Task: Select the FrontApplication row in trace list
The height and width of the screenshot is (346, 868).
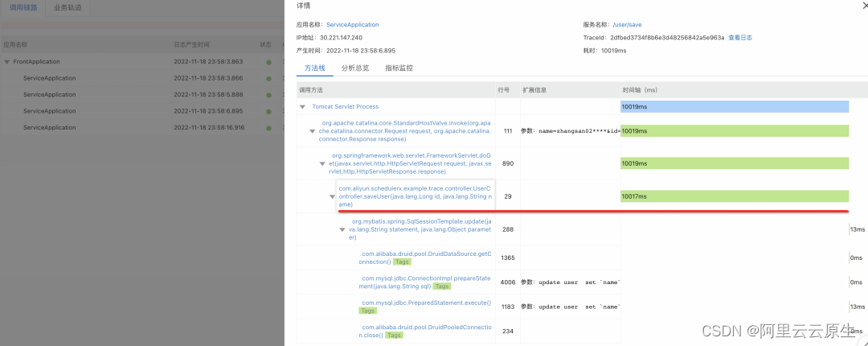Action: click(x=142, y=61)
